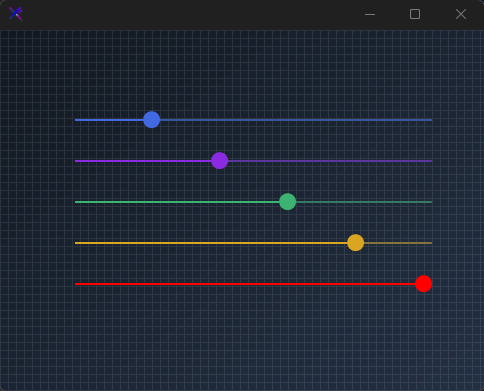Viewport: 484px width, 391px height.
Task: Maximize the window
Action: pyautogui.click(x=415, y=14)
